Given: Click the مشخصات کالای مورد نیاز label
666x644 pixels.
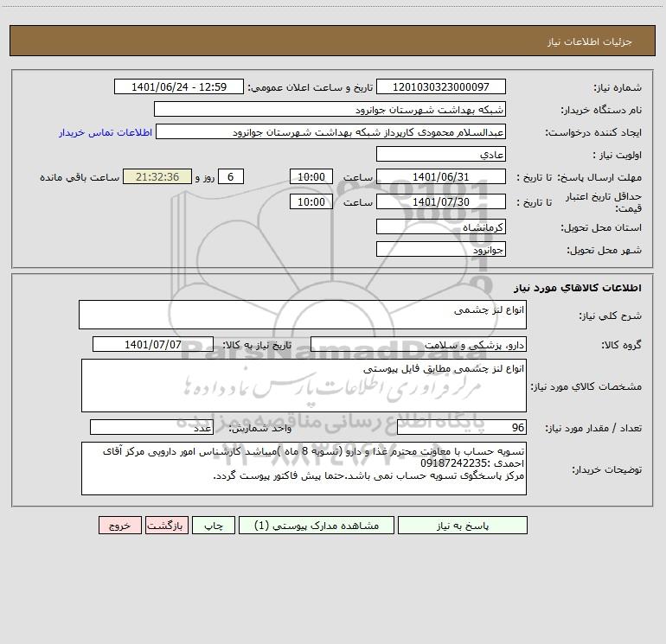Looking at the screenshot, I should [586, 386].
